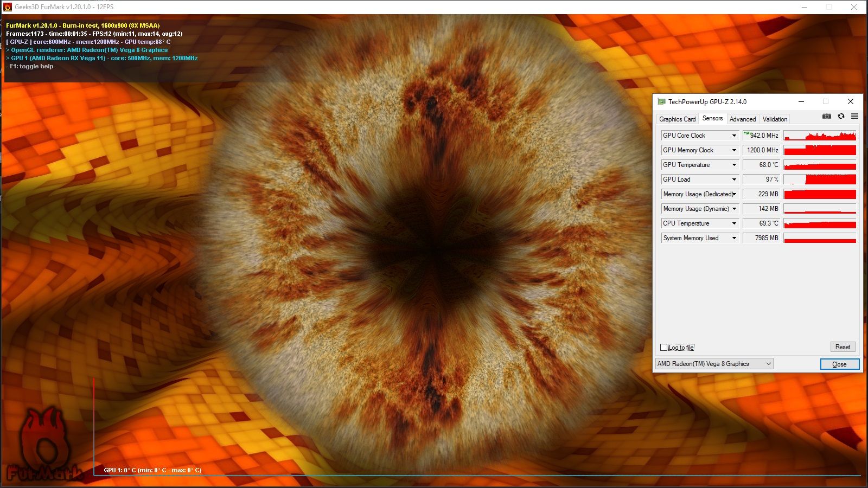This screenshot has height=488, width=868.
Task: Click the FurMark title bar app icon
Action: (x=8, y=7)
